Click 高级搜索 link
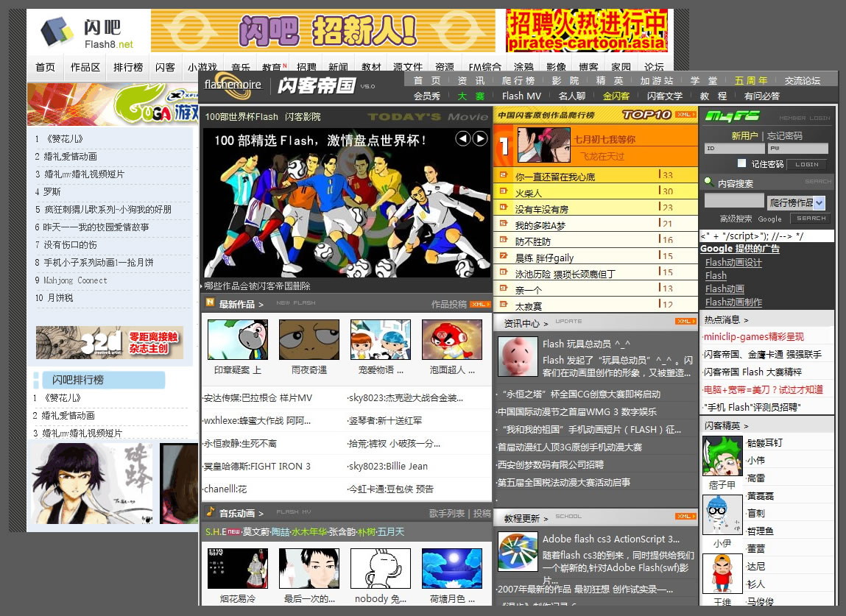This screenshot has width=846, height=616. (x=736, y=219)
